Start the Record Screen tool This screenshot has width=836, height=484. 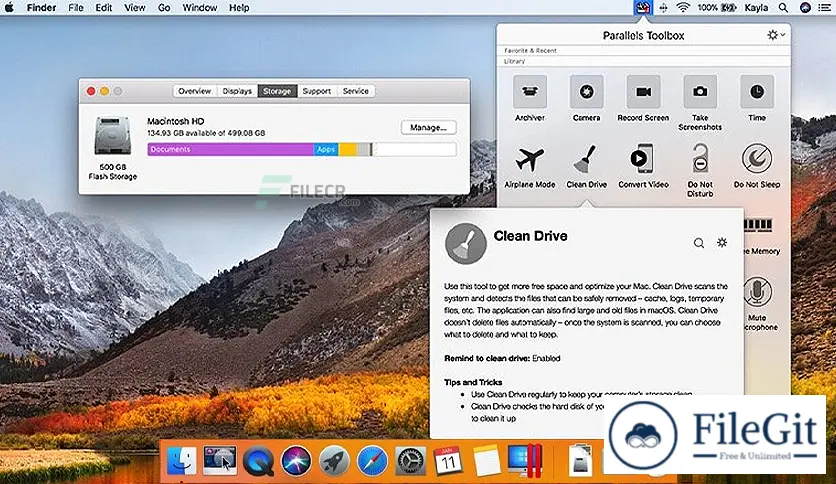(643, 92)
